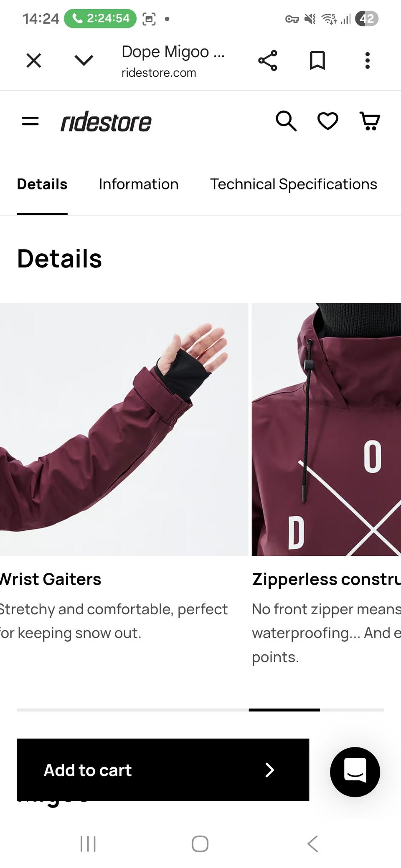Switch to the Technical Specifications tab
Screen dimensions: 401x868
click(x=294, y=184)
